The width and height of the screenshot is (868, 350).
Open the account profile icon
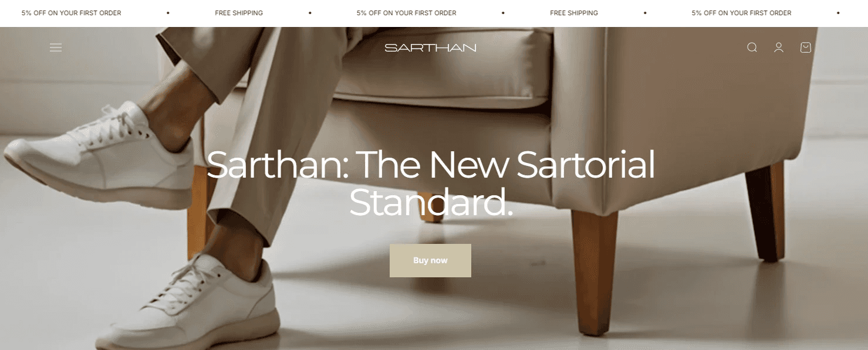pyautogui.click(x=779, y=47)
